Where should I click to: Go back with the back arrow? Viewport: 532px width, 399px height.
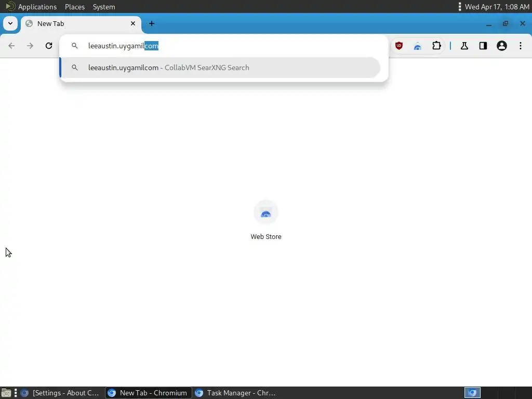[x=11, y=46]
